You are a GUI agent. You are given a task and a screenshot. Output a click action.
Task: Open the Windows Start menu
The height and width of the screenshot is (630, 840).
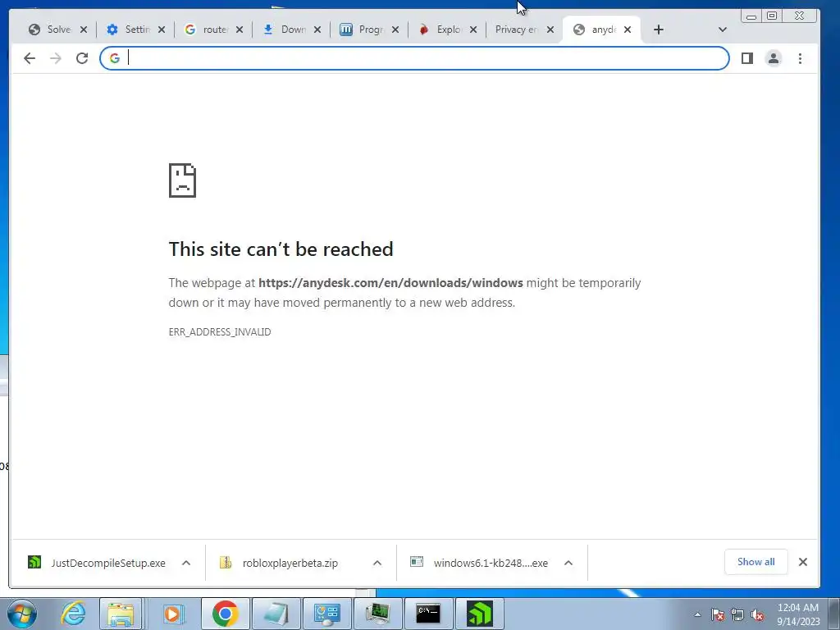[x=22, y=614]
